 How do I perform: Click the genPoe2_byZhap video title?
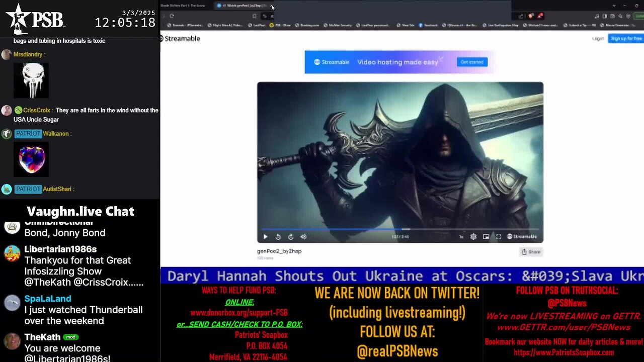279,251
